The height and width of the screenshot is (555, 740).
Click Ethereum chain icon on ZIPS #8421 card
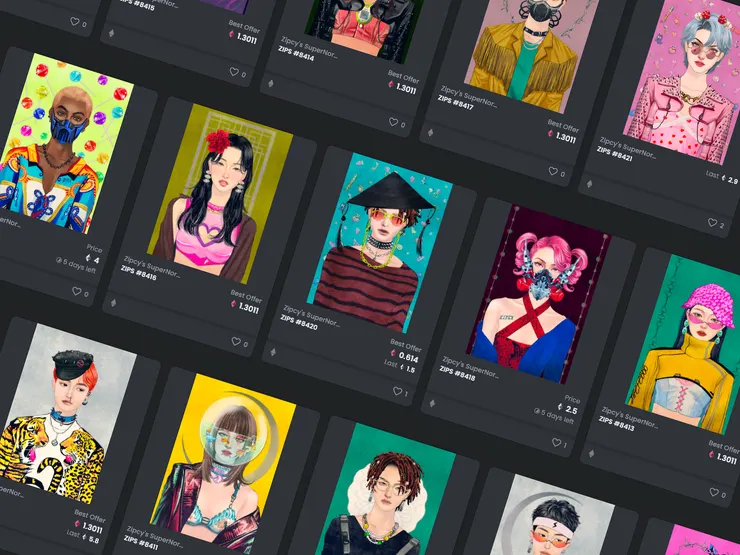point(589,184)
